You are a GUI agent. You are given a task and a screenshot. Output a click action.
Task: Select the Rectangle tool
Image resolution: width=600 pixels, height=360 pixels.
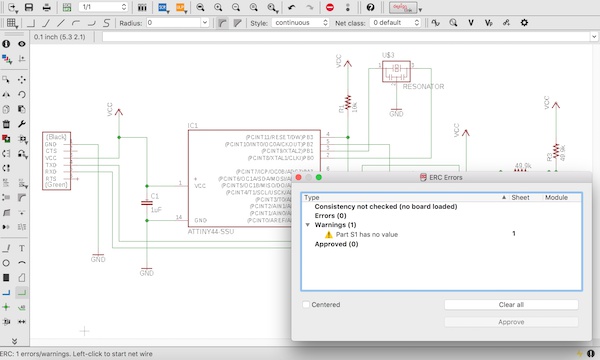pos(6,278)
